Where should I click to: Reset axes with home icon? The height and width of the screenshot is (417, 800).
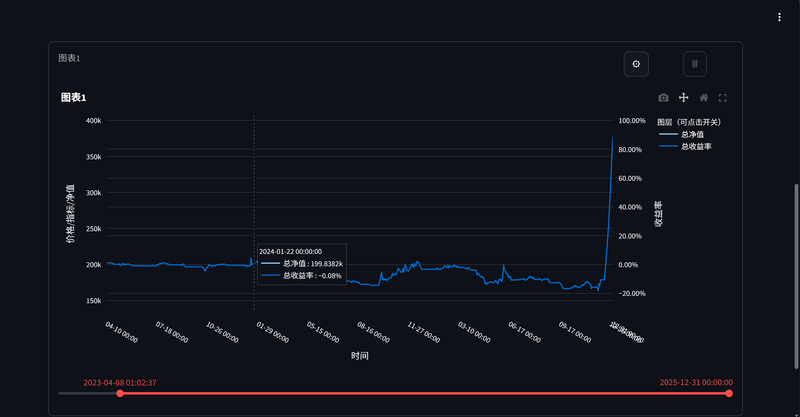click(704, 97)
